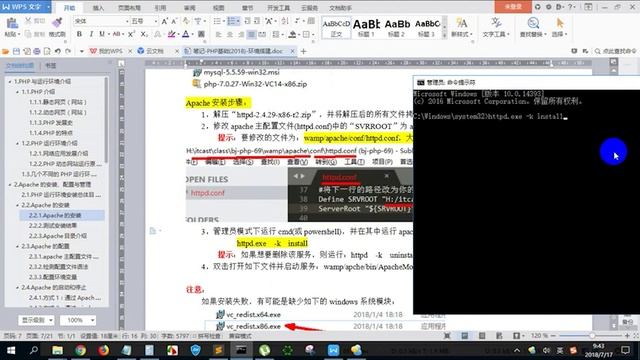The height and width of the screenshot is (360, 640).
Task: Click the Paste icon in ribbon
Action: coord(12,24)
